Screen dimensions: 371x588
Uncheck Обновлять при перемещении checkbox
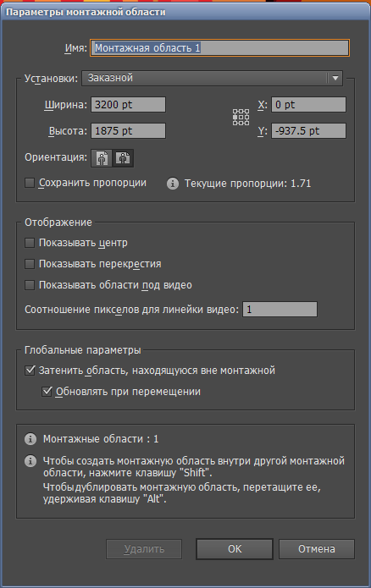47,392
